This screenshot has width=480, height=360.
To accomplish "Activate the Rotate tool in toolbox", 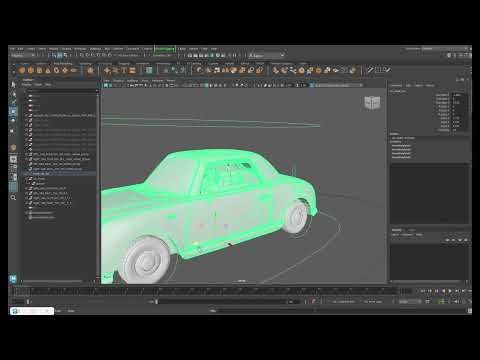I will [x=13, y=121].
